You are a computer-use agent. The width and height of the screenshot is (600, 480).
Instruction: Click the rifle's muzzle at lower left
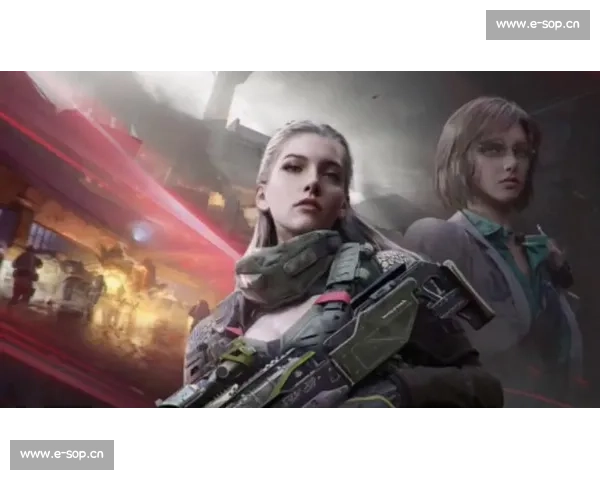tap(175, 398)
